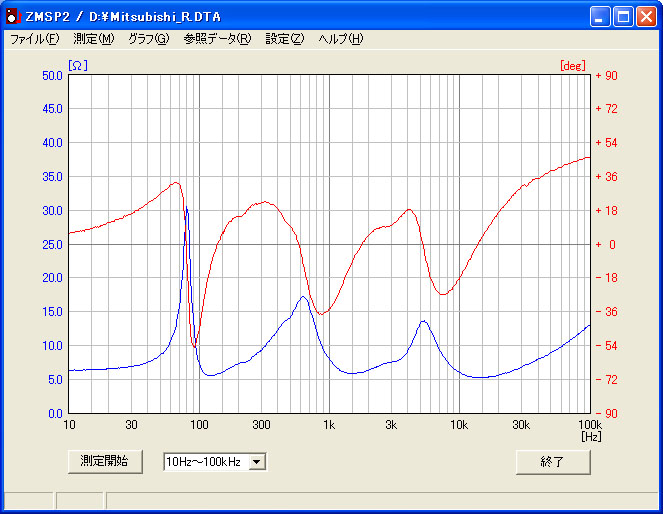Image resolution: width=663 pixels, height=514 pixels.
Task: Click the 1k frequency axis label
Action: 329,425
